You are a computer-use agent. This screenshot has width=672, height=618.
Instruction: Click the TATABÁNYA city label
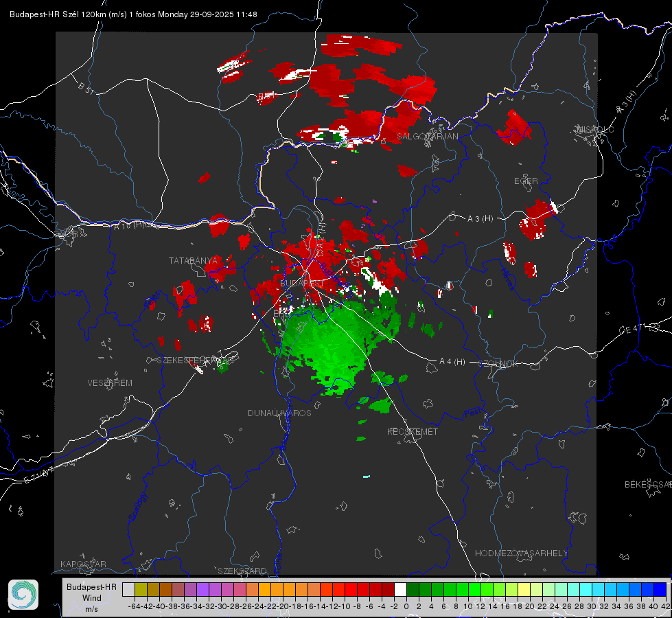pyautogui.click(x=193, y=260)
